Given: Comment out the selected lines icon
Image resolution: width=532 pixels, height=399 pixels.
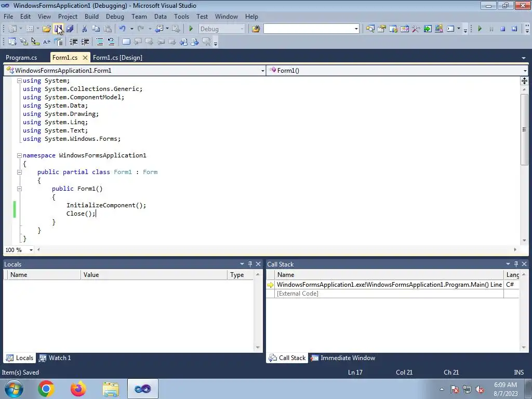Looking at the screenshot, I should point(100,42).
